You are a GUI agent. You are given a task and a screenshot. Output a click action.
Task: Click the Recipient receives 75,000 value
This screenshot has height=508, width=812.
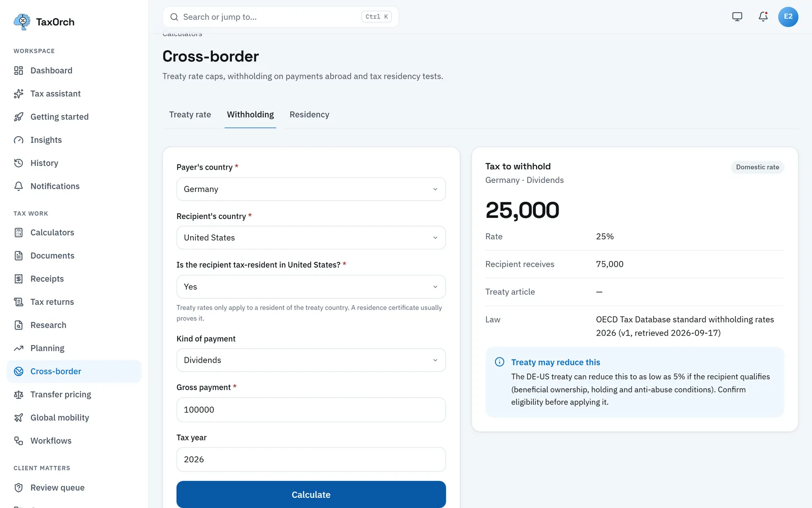coord(610,264)
